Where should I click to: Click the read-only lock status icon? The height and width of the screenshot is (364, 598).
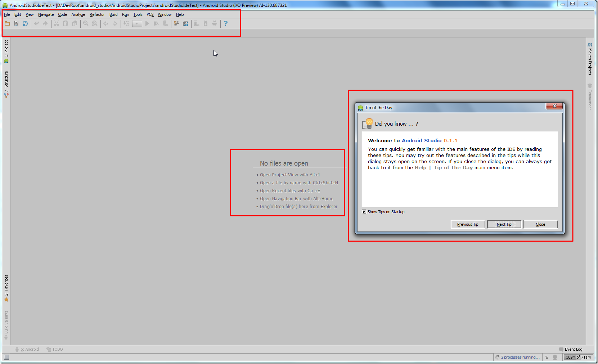[x=547, y=357]
